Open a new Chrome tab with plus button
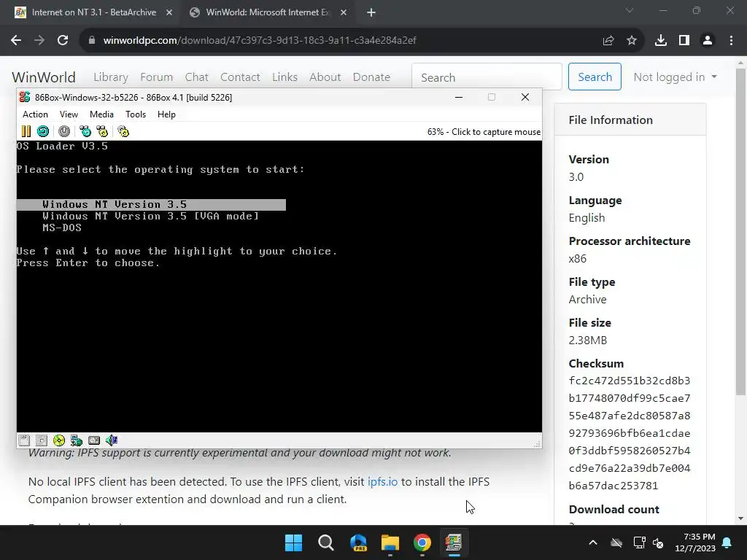 click(371, 12)
